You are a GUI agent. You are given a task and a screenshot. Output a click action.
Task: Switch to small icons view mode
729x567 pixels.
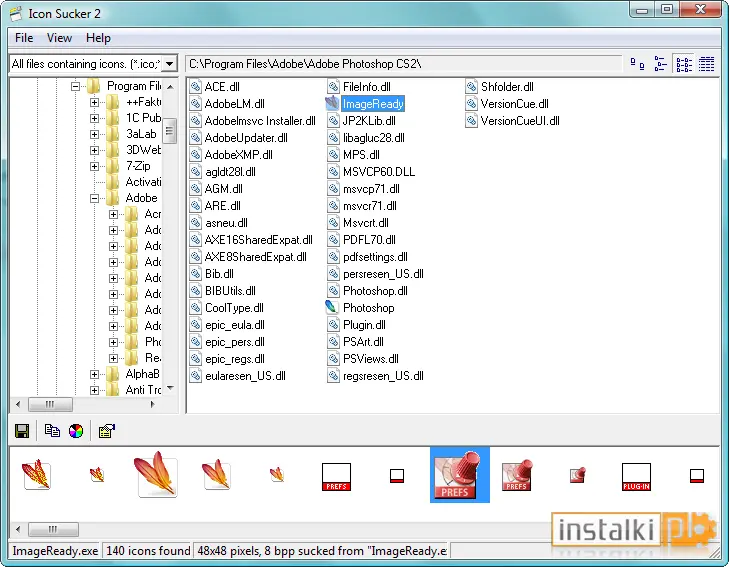coord(660,64)
